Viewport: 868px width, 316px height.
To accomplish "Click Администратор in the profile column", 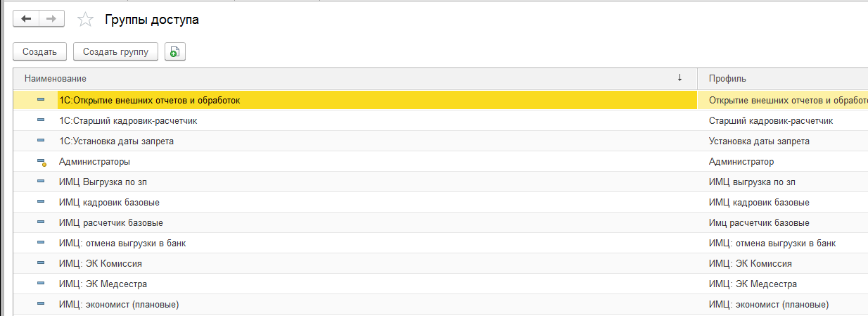I will tap(741, 161).
